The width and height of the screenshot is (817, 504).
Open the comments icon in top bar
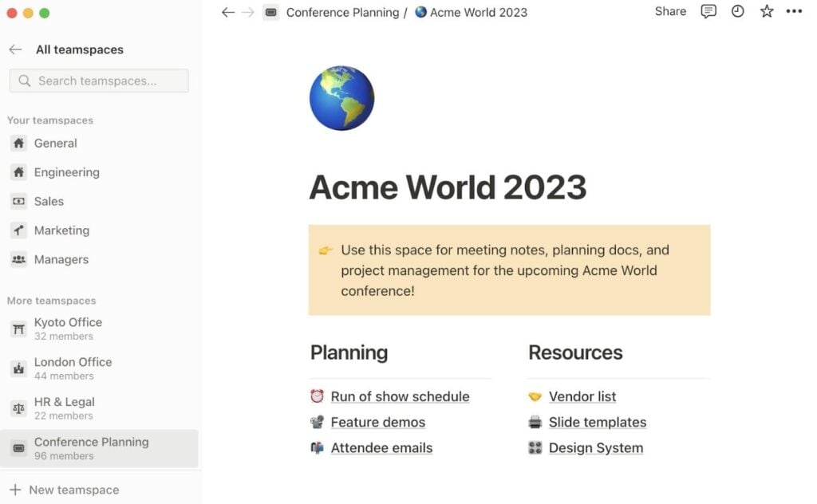(708, 11)
